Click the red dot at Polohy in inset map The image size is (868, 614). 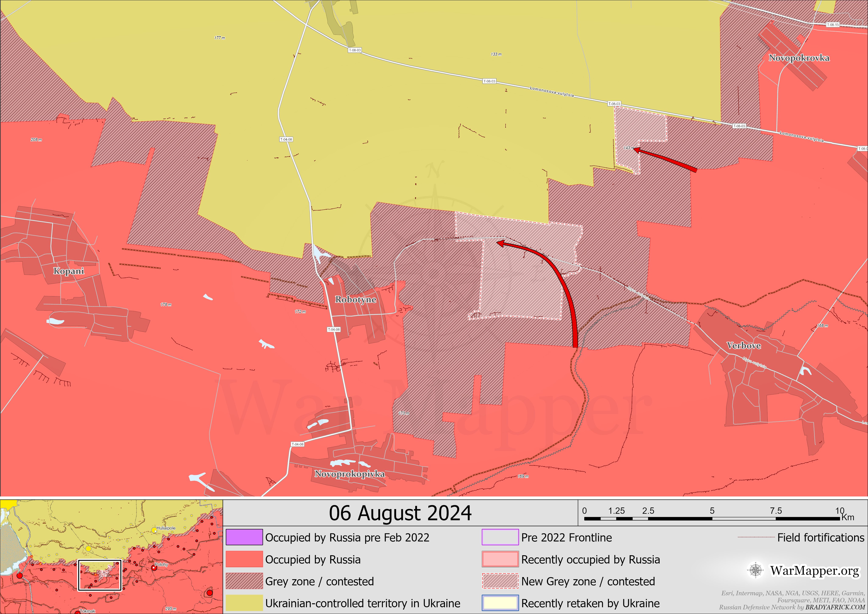coord(154,568)
